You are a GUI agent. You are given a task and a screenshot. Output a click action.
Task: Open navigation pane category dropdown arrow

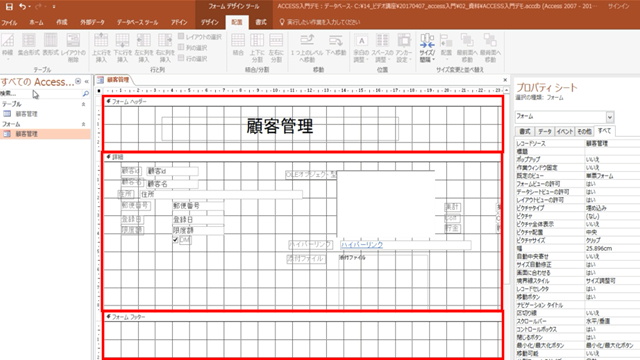pos(78,82)
